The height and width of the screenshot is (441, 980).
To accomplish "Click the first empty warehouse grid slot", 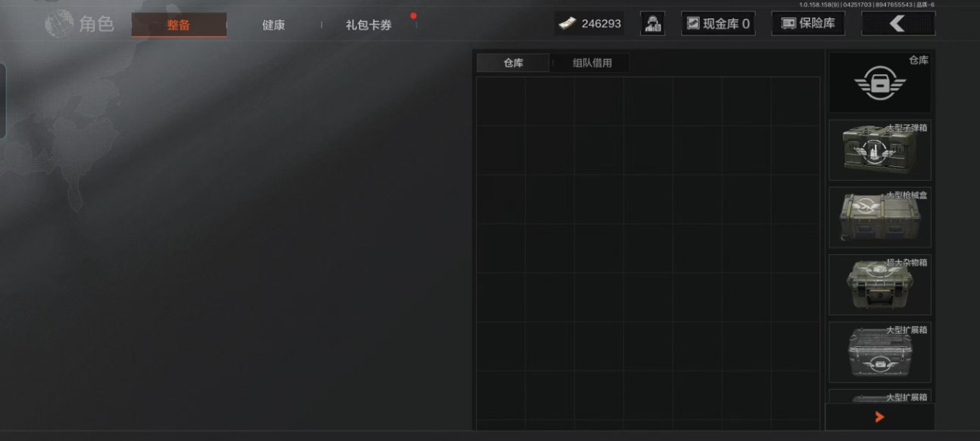I will coord(501,102).
